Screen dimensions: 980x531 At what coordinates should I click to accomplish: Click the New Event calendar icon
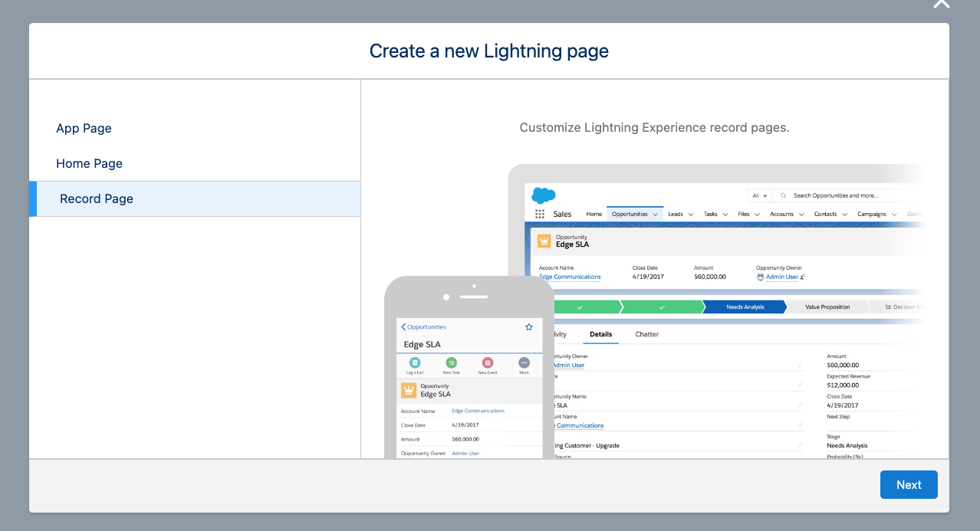[487, 362]
